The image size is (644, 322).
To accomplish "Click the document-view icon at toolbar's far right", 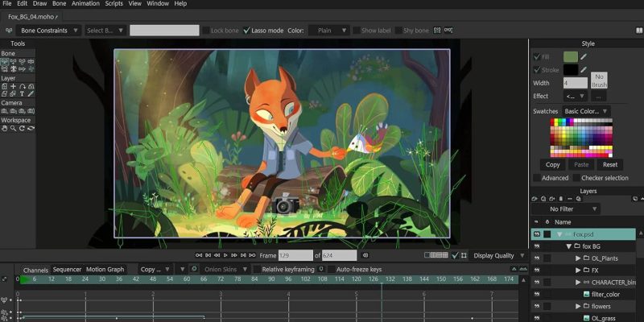I will pos(638,31).
